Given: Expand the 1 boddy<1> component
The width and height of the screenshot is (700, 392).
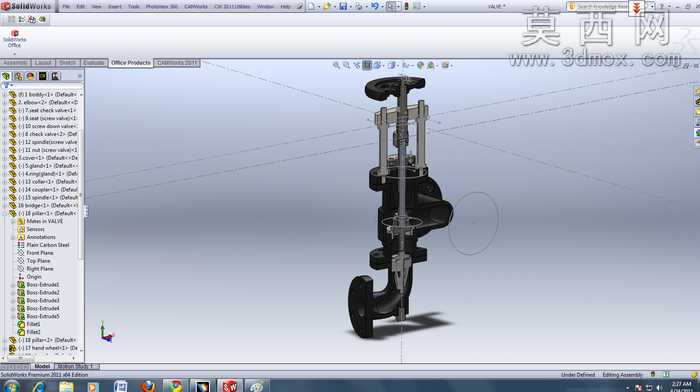Looking at the screenshot, I should [x=4, y=95].
